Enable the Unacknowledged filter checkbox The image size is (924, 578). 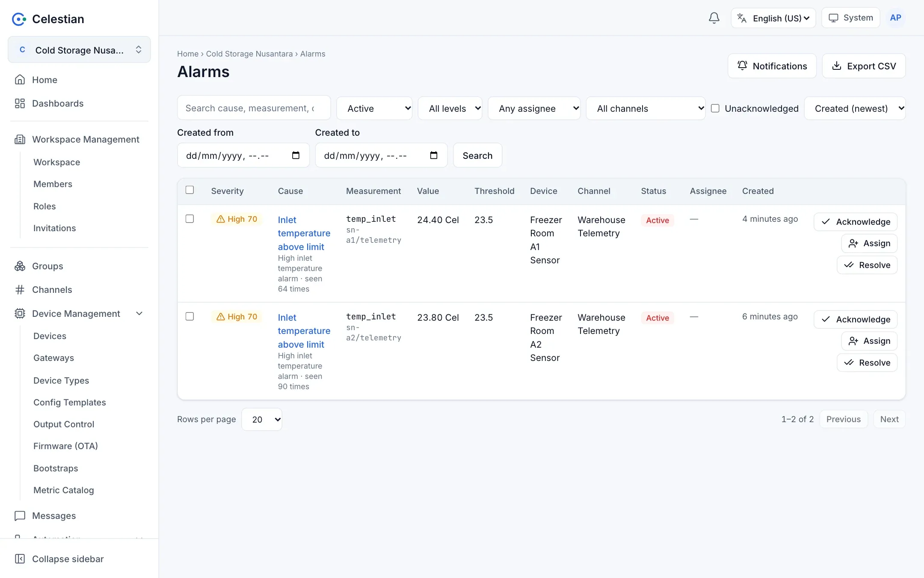pos(715,108)
